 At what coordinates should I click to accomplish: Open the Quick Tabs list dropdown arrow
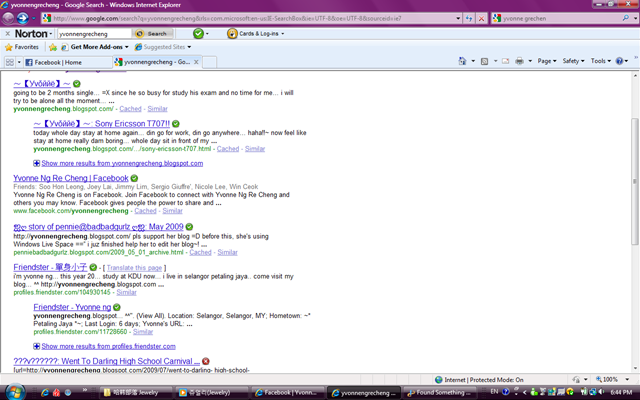[x=19, y=62]
